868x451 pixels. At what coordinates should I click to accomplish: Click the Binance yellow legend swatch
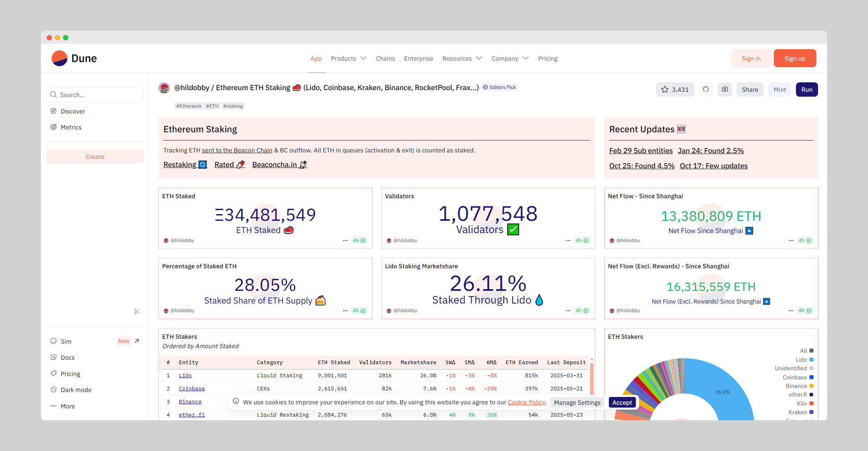(811, 386)
